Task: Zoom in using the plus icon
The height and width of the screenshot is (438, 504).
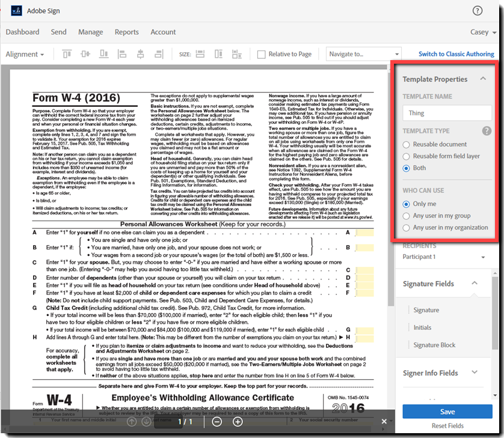Action: (238, 422)
